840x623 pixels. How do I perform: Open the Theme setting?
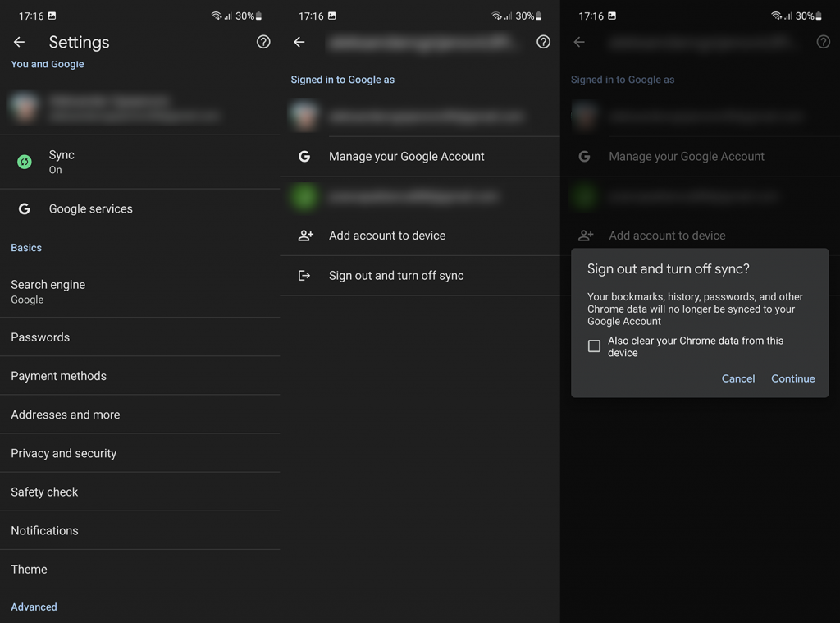tap(29, 569)
